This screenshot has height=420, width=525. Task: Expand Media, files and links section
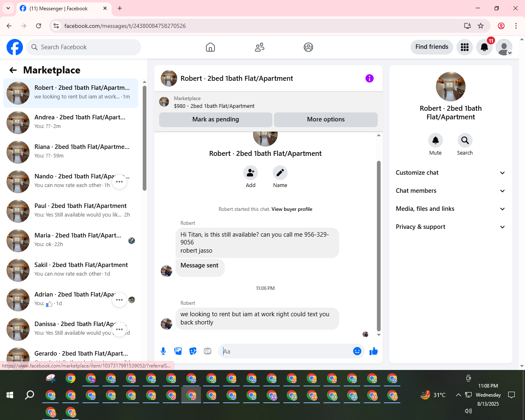click(x=451, y=209)
